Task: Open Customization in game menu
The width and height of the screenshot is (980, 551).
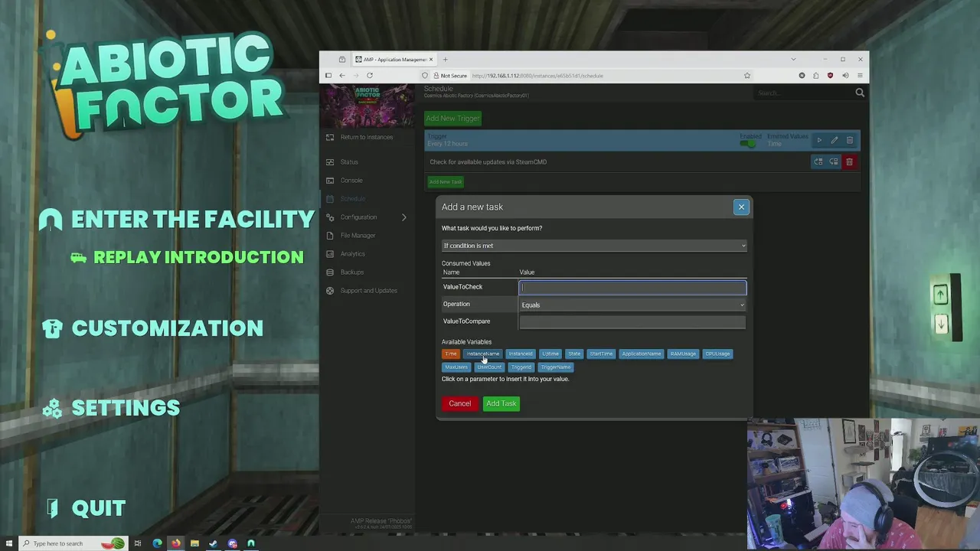Action: point(167,329)
